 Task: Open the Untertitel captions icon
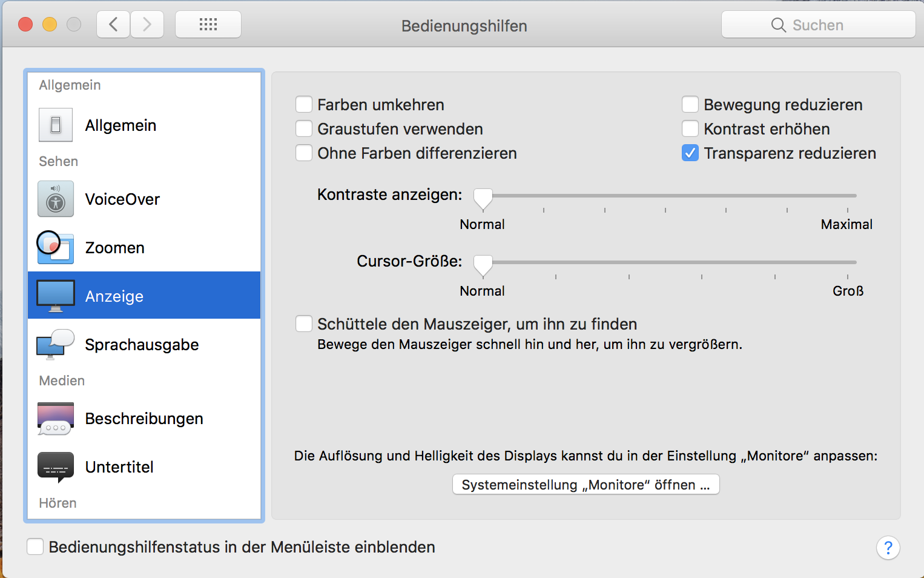(x=56, y=467)
